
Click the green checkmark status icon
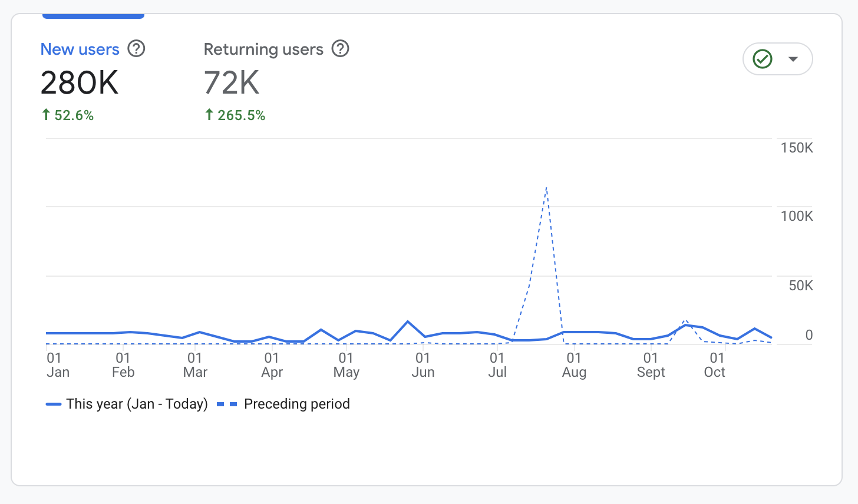763,59
